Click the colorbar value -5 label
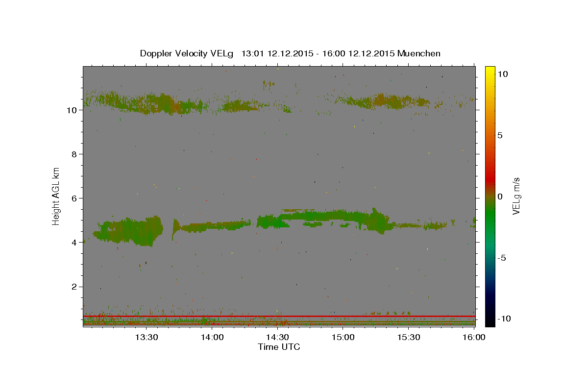The height and width of the screenshot is (392, 588). (x=502, y=258)
